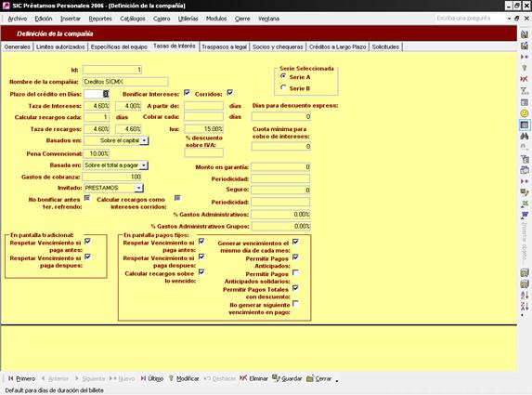This screenshot has width=532, height=395.
Task: Click the Cerrar button in bottom bar
Action: pos(319,378)
